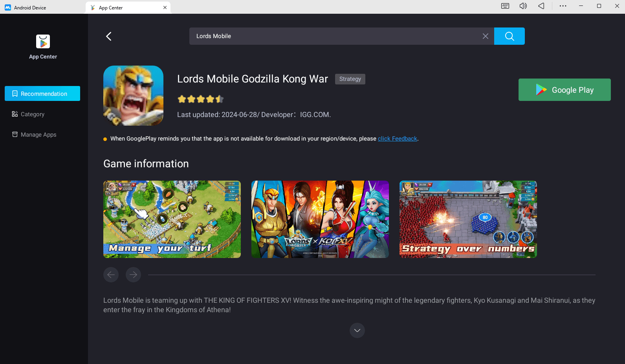
Task: Clear the search field with the X icon
Action: click(486, 36)
